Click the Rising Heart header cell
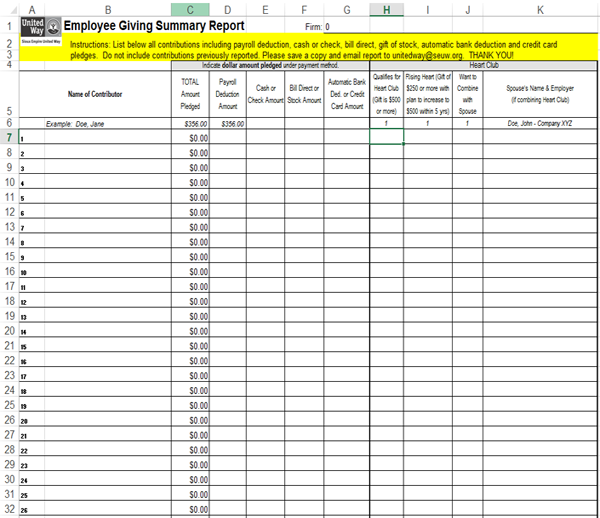Image resolution: width=600 pixels, height=518 pixels. [x=428, y=94]
